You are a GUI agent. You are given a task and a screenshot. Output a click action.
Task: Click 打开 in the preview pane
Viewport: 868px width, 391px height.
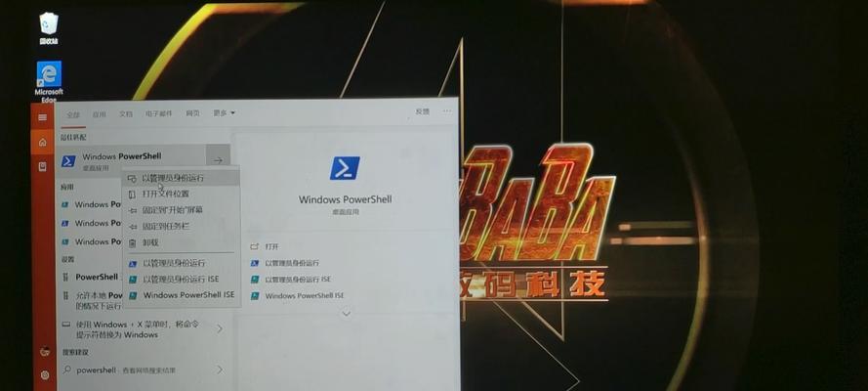(271, 246)
